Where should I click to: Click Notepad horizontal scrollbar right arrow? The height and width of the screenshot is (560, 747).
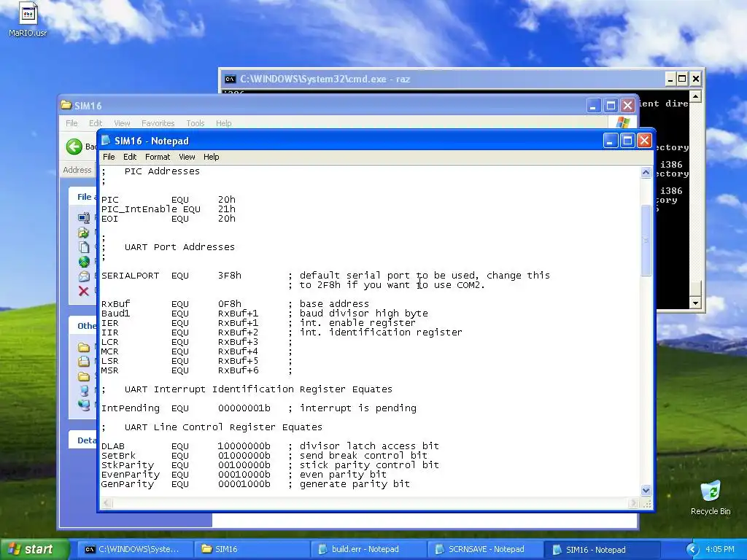(633, 503)
